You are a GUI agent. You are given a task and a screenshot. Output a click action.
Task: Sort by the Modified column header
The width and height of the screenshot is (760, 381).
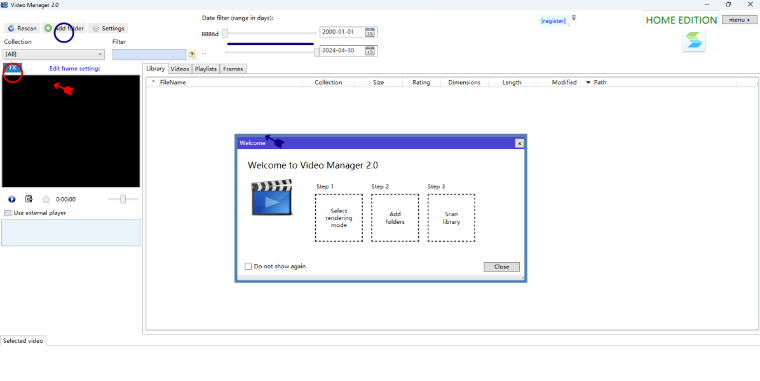pos(564,82)
